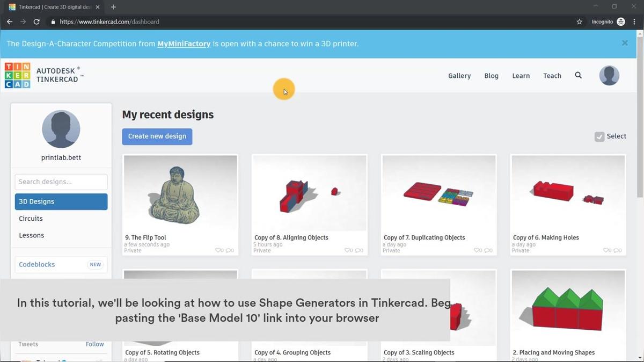Open Copy of 6. Making Holes thumbnail

[x=568, y=193]
